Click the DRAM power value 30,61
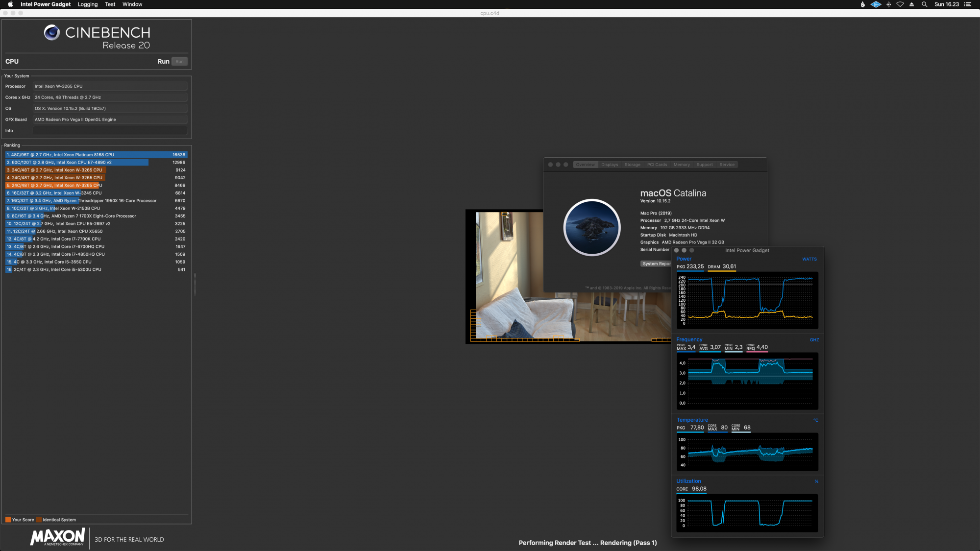The height and width of the screenshot is (551, 980). [x=729, y=266]
